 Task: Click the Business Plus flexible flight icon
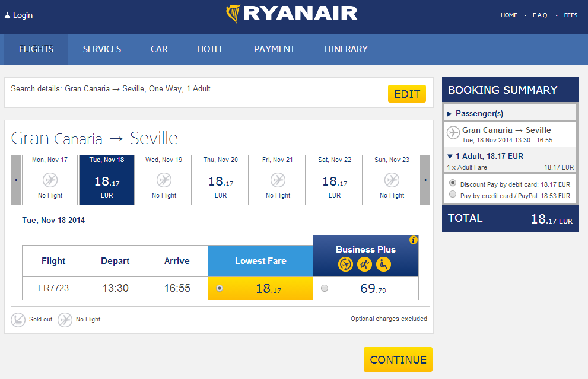click(x=345, y=265)
